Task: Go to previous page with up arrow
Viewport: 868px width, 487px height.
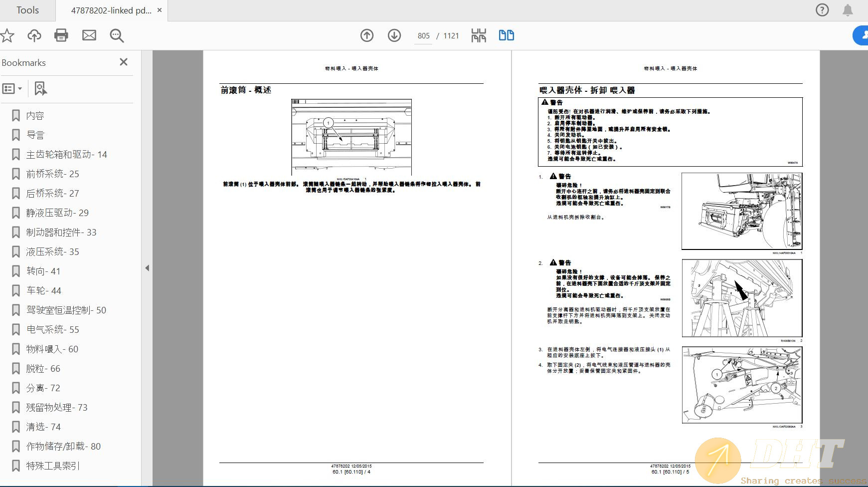Action: click(367, 35)
